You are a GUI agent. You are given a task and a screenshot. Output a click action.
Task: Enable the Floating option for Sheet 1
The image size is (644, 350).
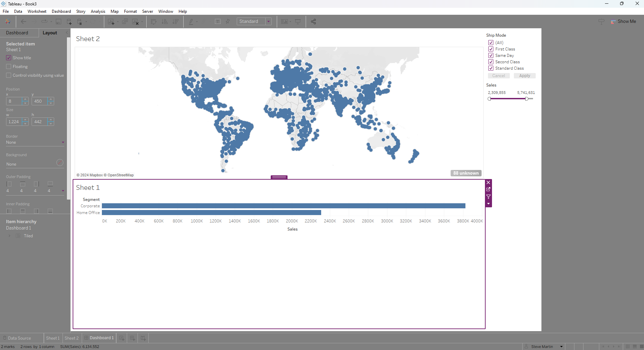[8, 66]
